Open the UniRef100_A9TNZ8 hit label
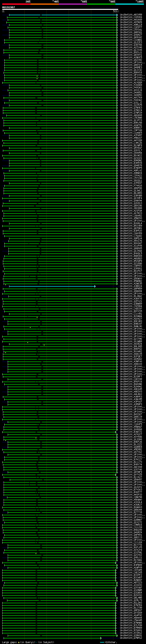Screen dimensions: 146x644 131,22
